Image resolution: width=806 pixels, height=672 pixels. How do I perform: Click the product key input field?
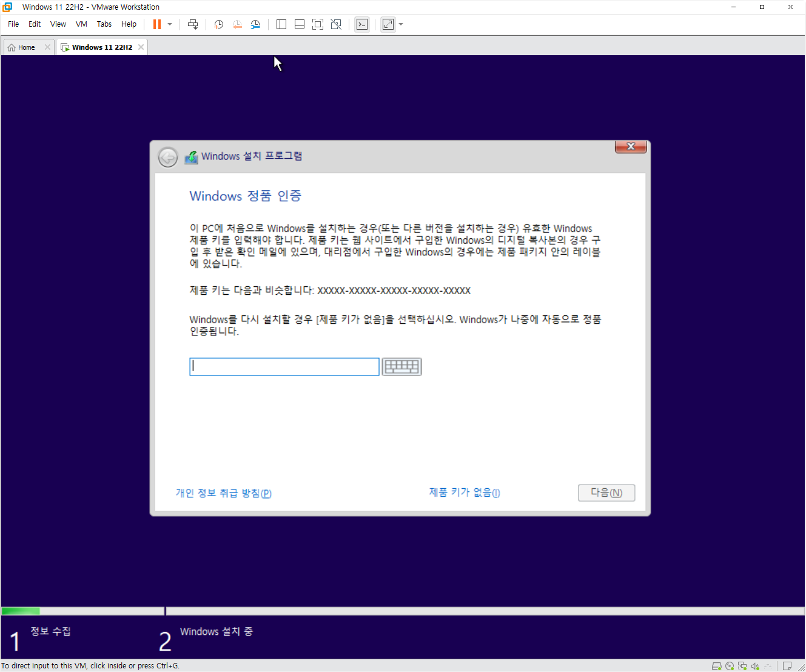pyautogui.click(x=284, y=366)
